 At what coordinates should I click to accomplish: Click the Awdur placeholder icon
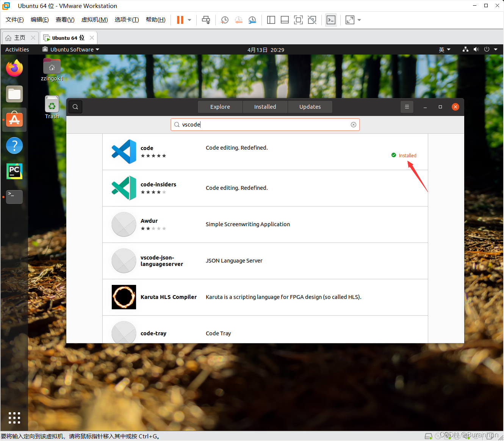coord(124,224)
